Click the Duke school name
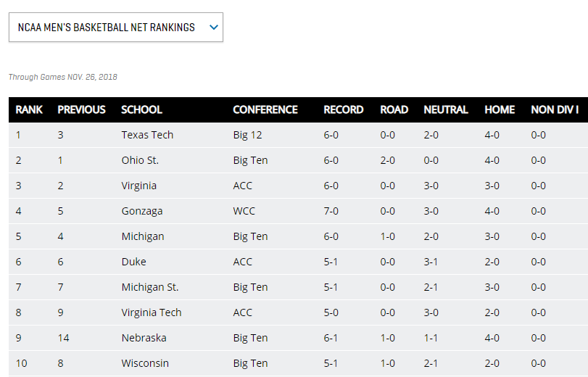 [x=133, y=262]
